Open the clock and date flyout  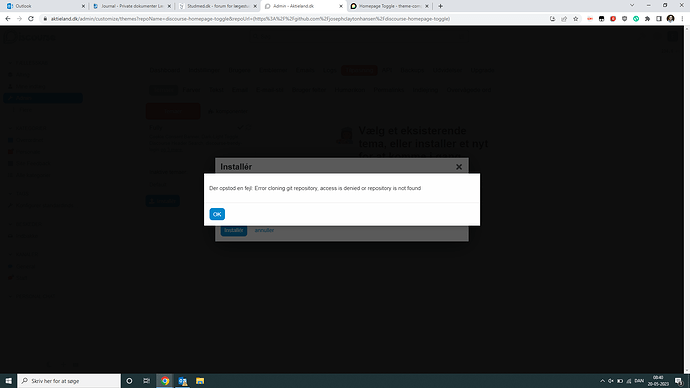pos(658,381)
